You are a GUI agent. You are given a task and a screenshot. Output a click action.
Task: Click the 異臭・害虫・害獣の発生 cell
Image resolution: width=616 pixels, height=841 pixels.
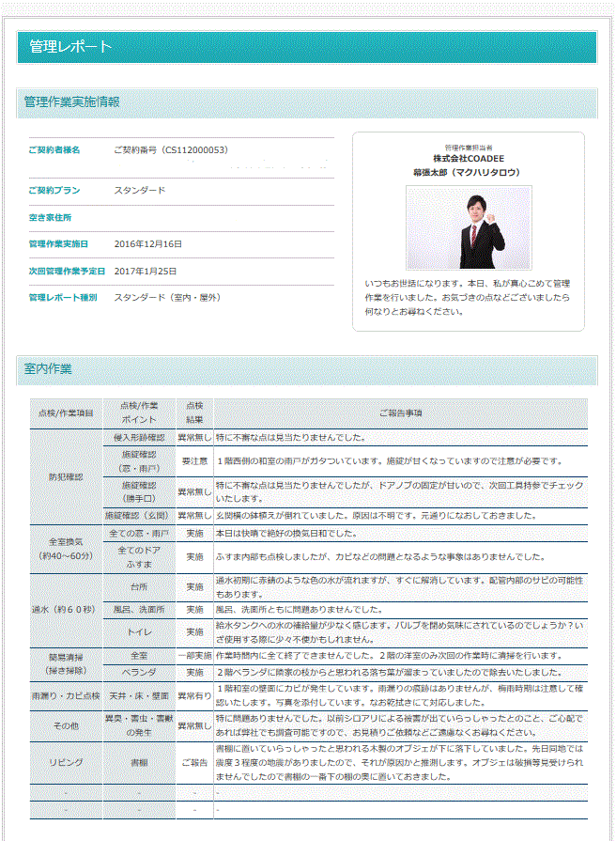pyautogui.click(x=139, y=724)
